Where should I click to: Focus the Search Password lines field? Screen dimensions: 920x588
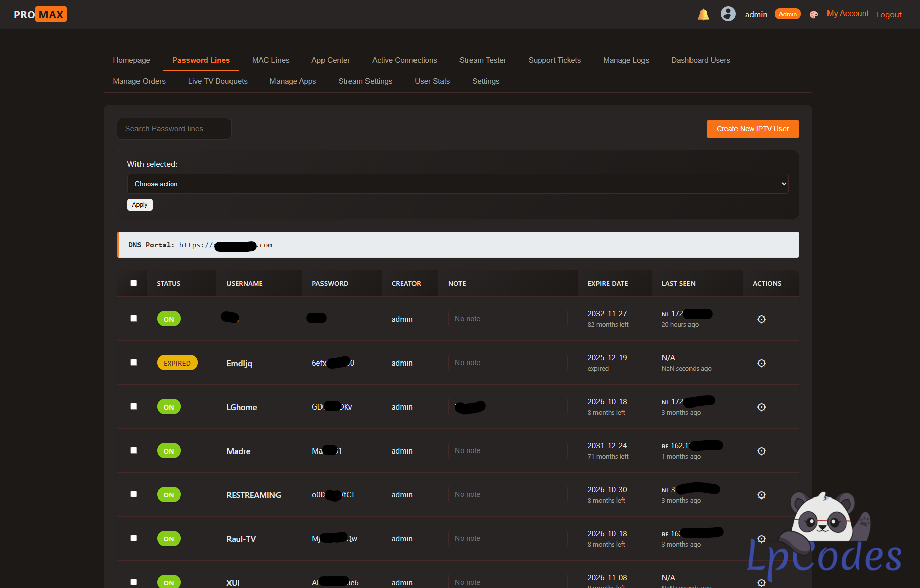(174, 129)
